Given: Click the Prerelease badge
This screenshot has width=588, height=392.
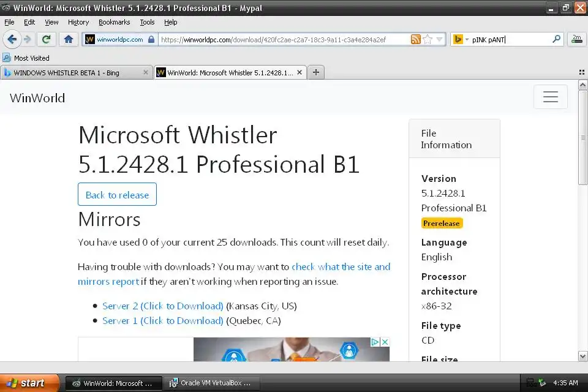Looking at the screenshot, I should point(442,223).
